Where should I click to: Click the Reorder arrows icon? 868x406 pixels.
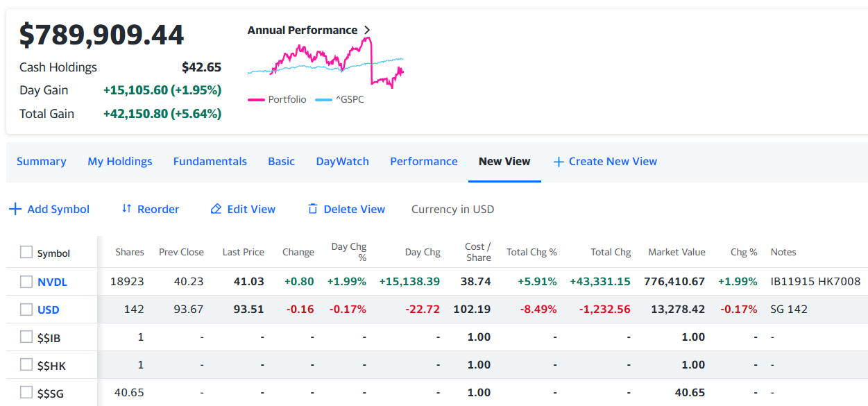[126, 209]
